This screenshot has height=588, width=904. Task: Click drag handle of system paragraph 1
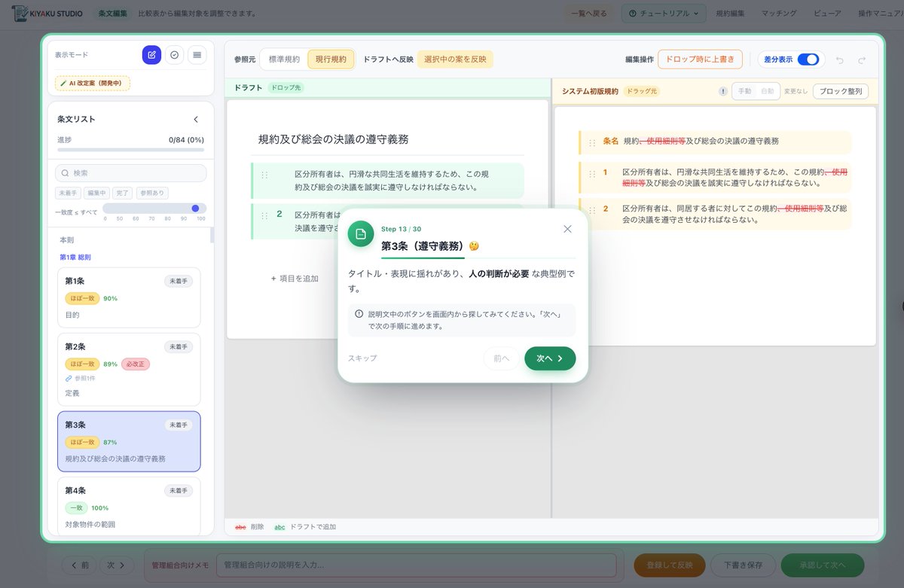tap(592, 173)
